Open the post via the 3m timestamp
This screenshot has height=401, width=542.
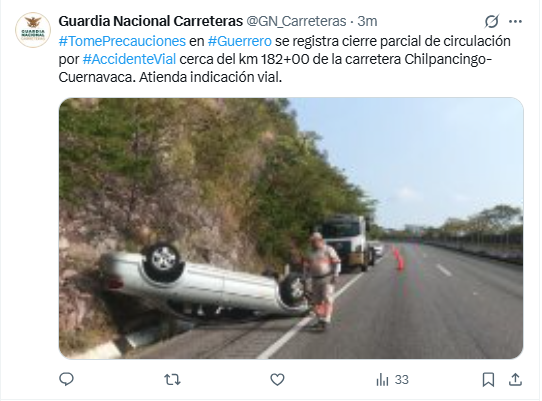(367, 21)
